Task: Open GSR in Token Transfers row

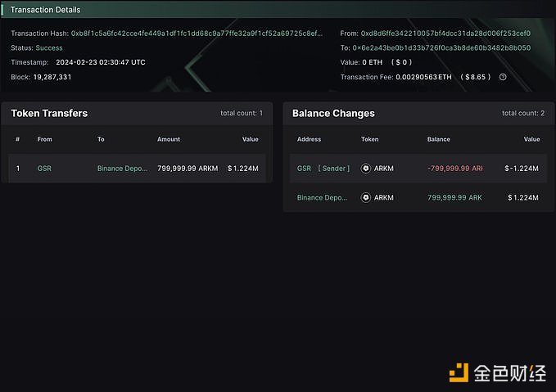Action: pyautogui.click(x=44, y=169)
